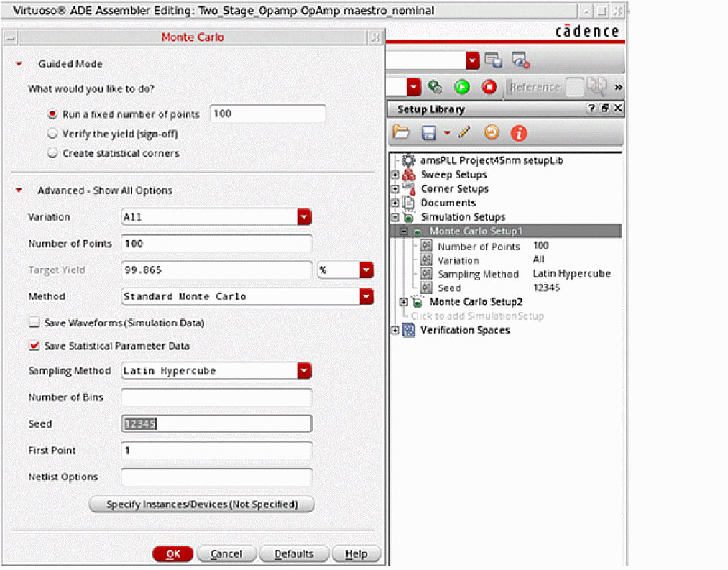Screen dimensions: 728x570
Task: Select the pencil edit icon
Action: (464, 132)
